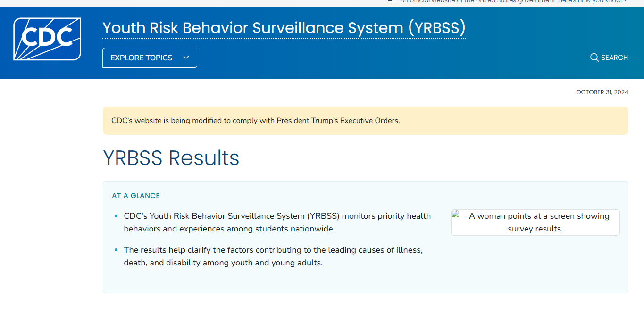Click the bullet about monitoring priority health behaviors
Image resolution: width=644 pixels, height=314 pixels.
click(277, 223)
